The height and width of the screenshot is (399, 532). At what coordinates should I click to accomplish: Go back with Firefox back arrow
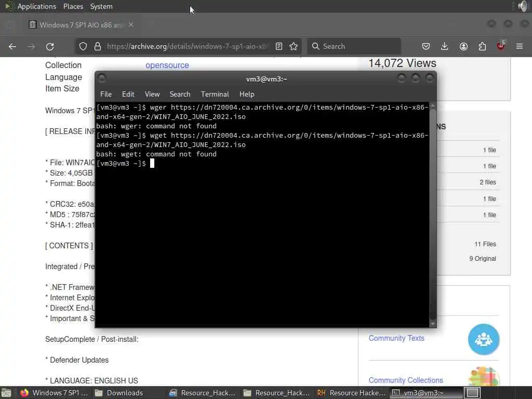pos(12,46)
